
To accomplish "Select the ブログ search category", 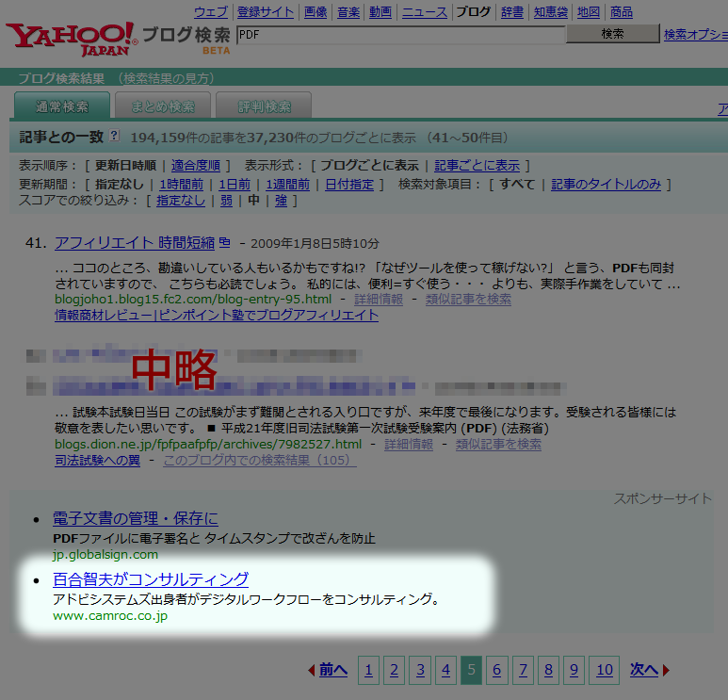I will (473, 11).
